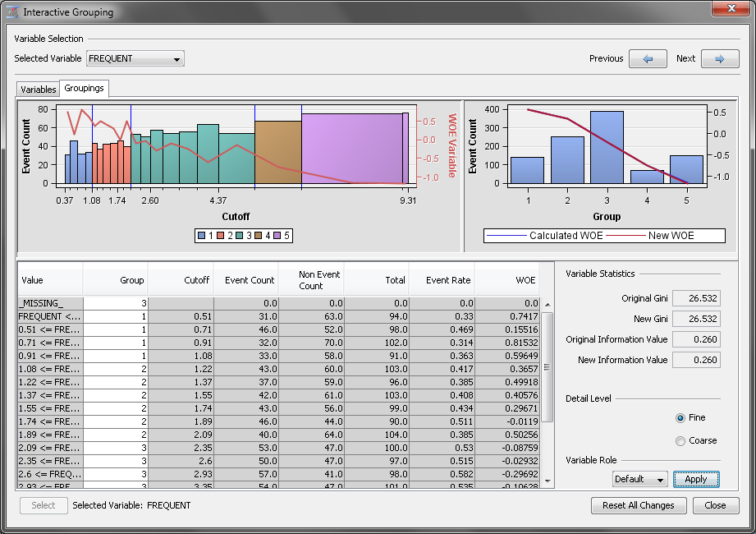Click the WOE column header

(x=507, y=280)
